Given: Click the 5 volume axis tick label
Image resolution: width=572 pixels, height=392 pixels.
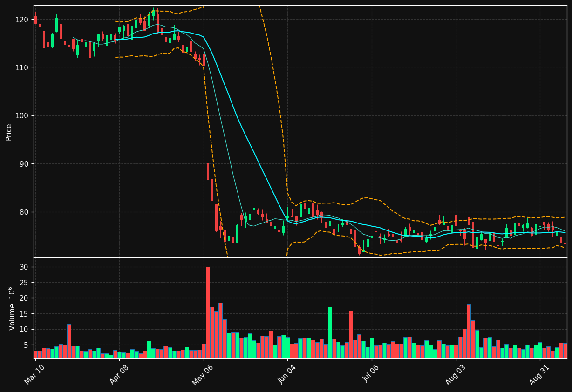Looking at the screenshot, I should [x=27, y=345].
